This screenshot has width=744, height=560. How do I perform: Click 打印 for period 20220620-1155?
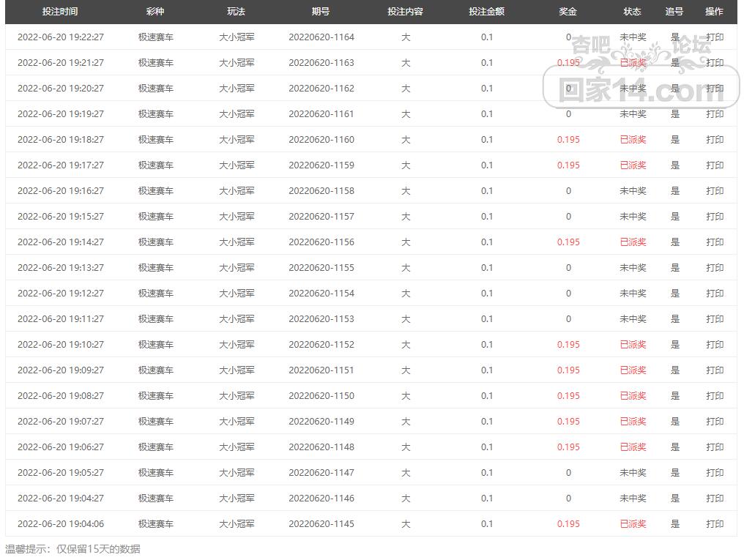[x=715, y=267]
